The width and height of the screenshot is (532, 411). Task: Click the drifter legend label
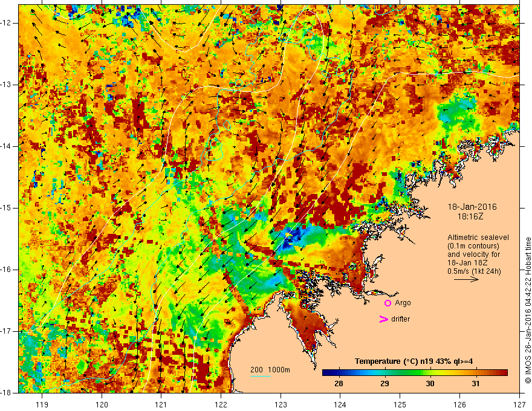click(x=400, y=319)
